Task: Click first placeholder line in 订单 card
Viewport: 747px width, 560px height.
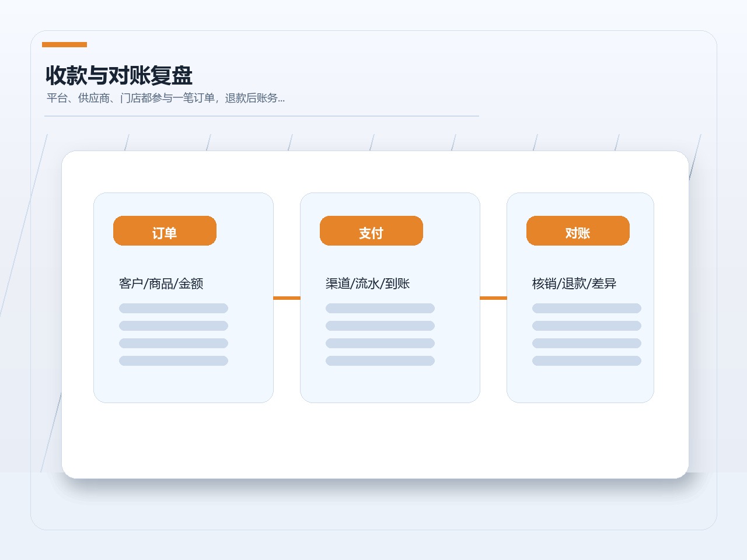Action: 173,308
